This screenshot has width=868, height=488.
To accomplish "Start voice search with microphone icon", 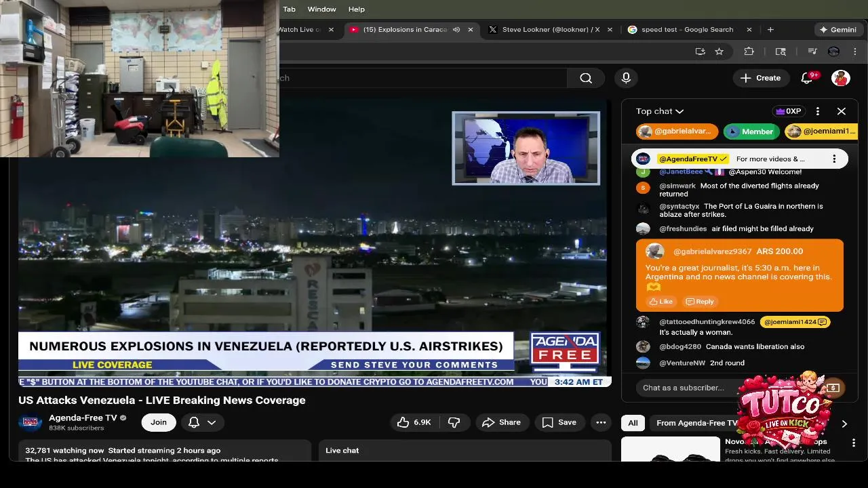I will tap(626, 78).
